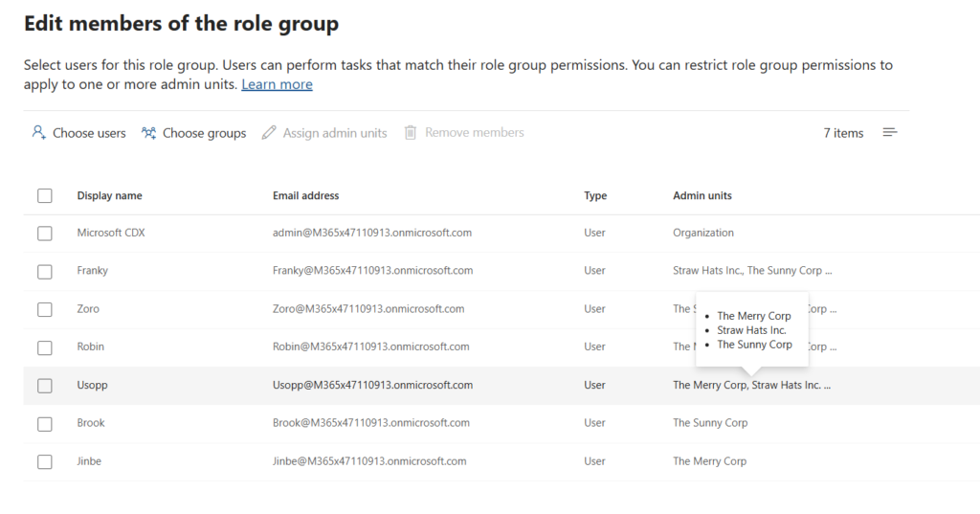Image resolution: width=980 pixels, height=514 pixels.
Task: Tick the select-all checkbox in header
Action: 44,195
